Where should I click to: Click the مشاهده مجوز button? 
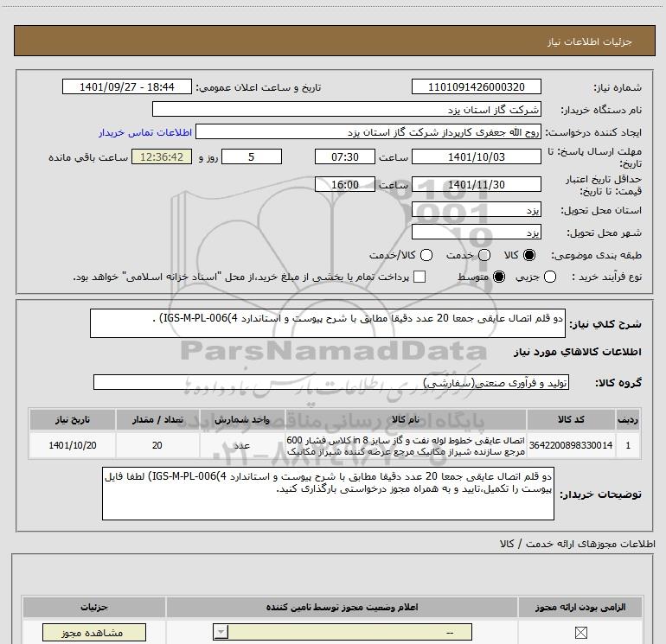point(94,633)
